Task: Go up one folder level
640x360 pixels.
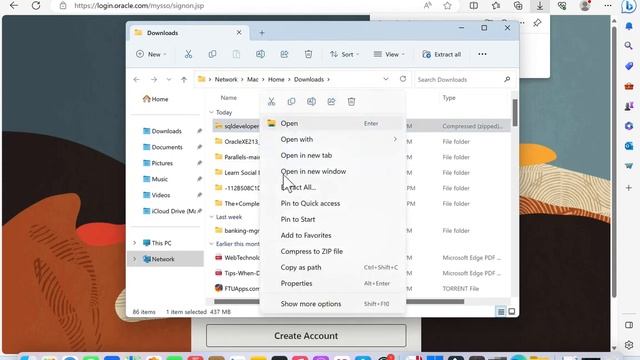Action: point(184,80)
